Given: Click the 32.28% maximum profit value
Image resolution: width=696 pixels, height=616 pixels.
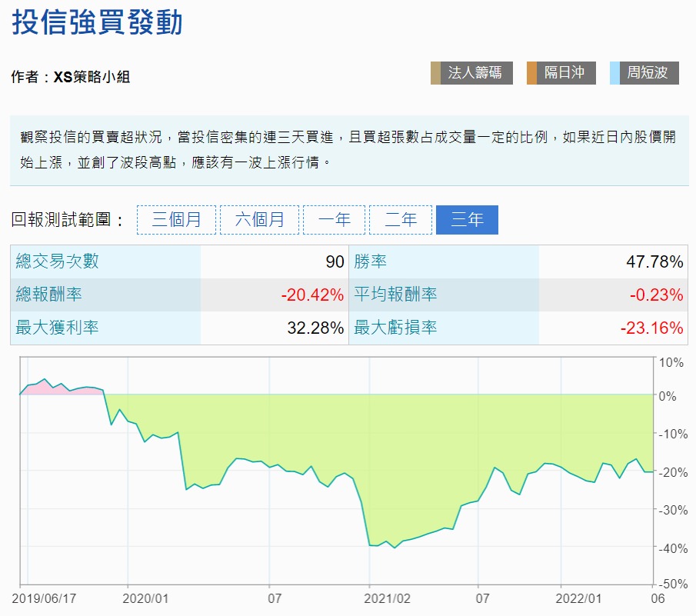Looking at the screenshot, I should (315, 328).
